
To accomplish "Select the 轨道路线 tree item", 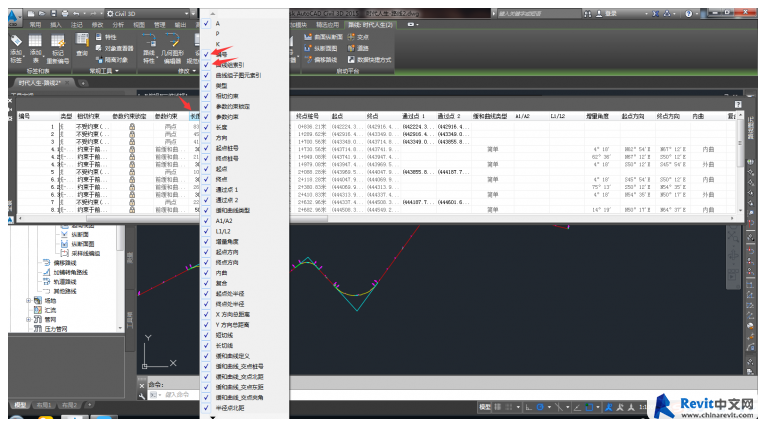I will click(64, 282).
